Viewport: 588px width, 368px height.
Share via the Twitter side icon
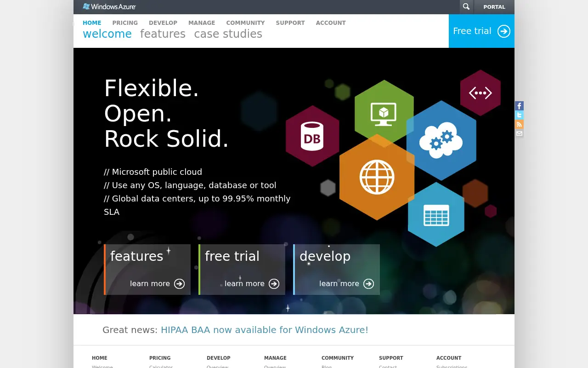click(x=519, y=115)
